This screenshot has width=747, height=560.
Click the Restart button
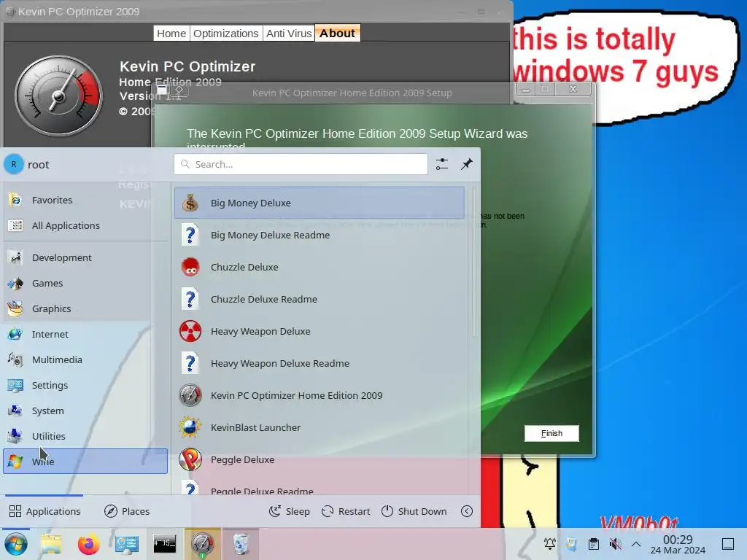pyautogui.click(x=346, y=511)
